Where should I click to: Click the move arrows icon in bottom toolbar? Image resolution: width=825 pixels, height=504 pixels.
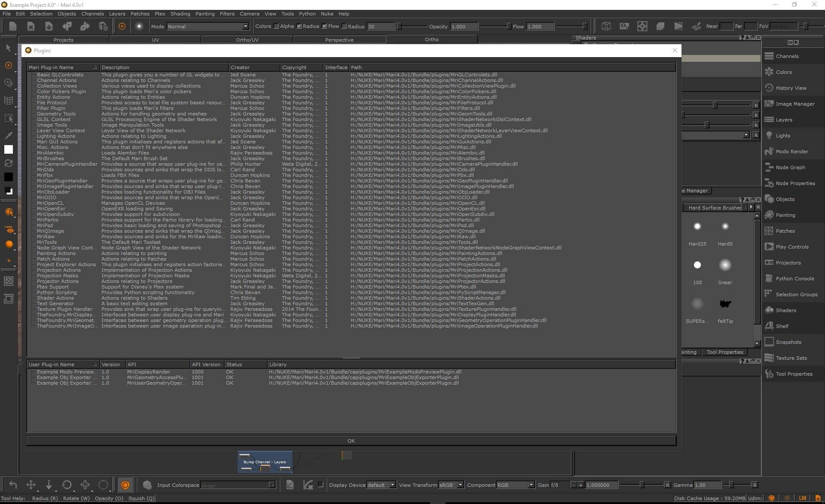pyautogui.click(x=31, y=485)
